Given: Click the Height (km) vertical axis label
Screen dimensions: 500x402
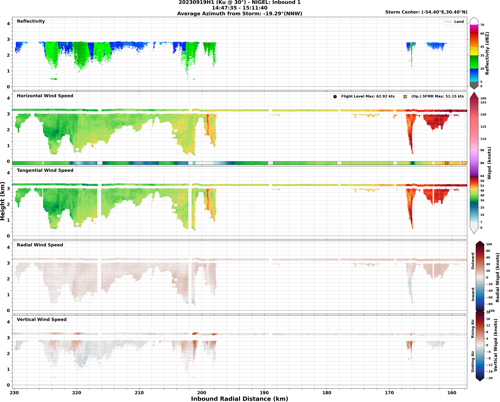Looking at the screenshot, I should point(3,201).
